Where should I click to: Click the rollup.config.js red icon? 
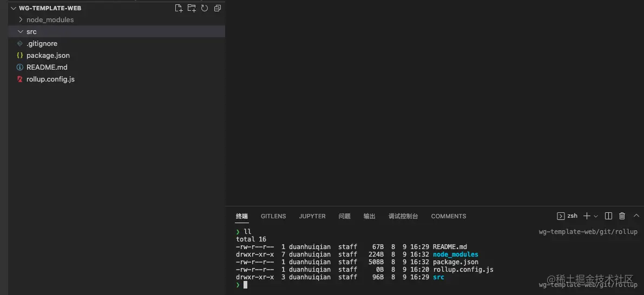(19, 79)
